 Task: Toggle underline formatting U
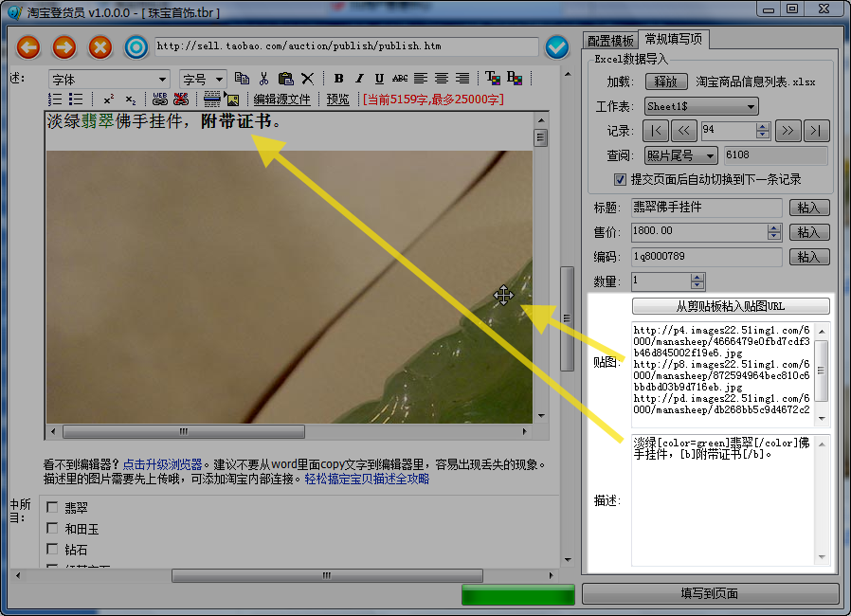pyautogui.click(x=379, y=79)
